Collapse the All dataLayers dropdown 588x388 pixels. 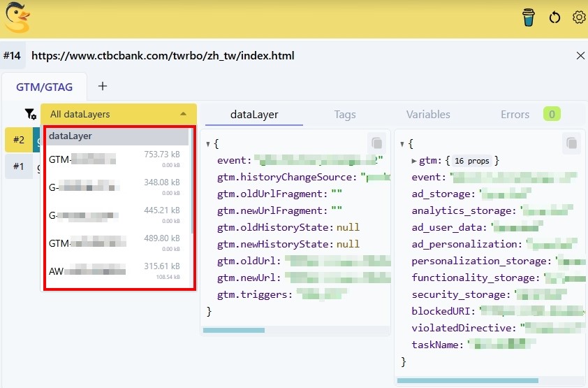pos(183,114)
